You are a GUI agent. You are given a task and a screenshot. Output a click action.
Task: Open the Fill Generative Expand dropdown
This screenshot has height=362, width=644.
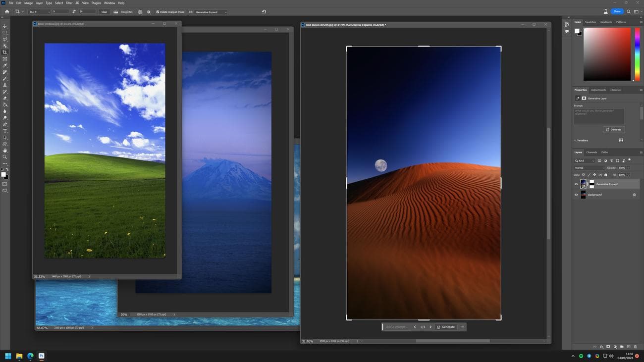211,12
